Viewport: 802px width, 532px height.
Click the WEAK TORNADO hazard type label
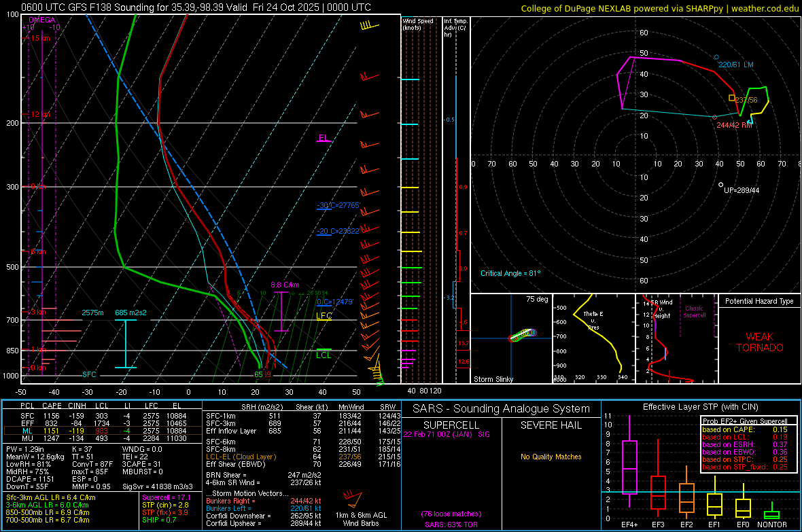point(760,342)
